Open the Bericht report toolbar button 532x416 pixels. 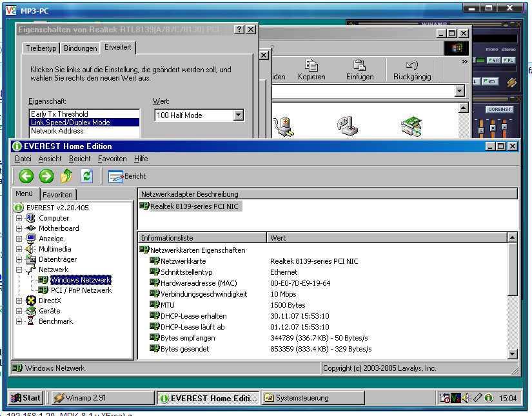(127, 176)
